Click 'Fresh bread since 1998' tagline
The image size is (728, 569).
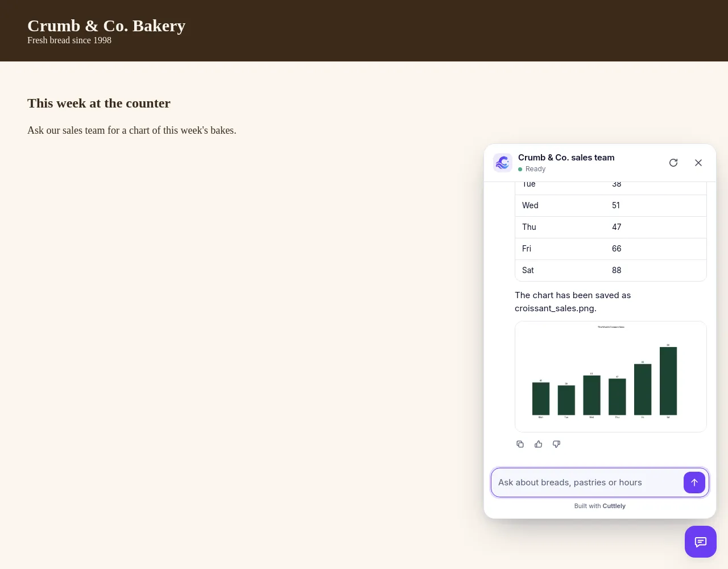coord(69,40)
